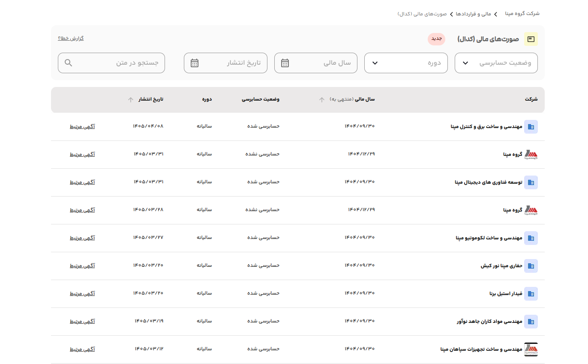Click سالیانه in حفاری مپنا نور کیش row
This screenshot has width=588, height=364.
click(204, 266)
